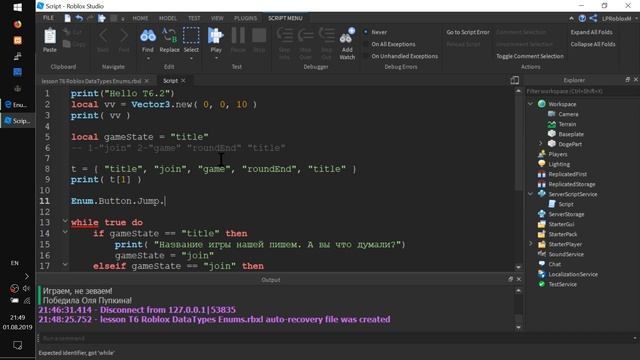The height and width of the screenshot is (360, 640).
Task: Select the Script item in Explorer
Action: tap(565, 204)
